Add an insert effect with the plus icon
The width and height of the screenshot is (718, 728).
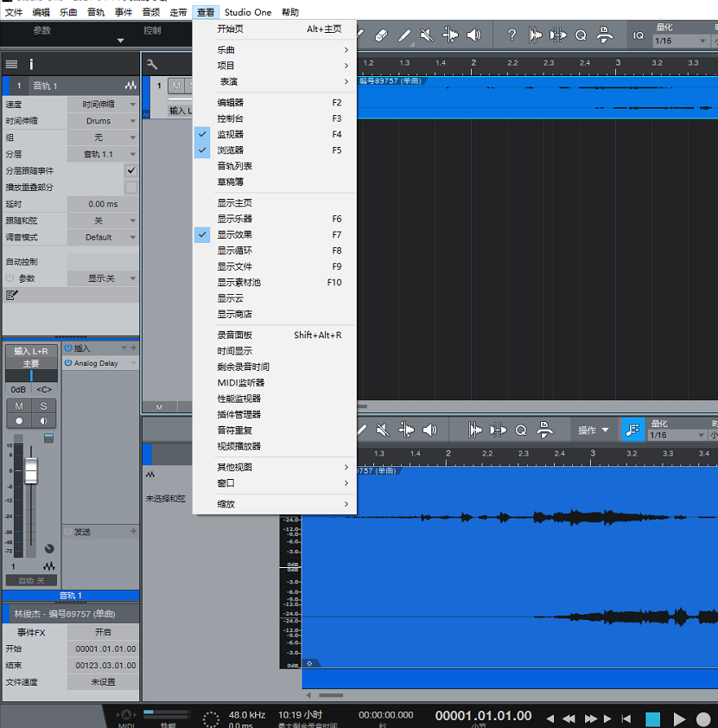134,348
